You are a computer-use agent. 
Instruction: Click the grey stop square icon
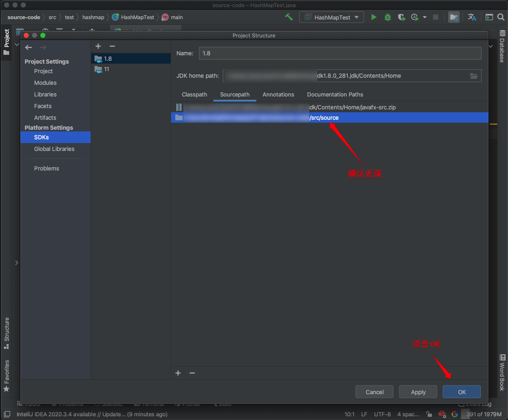pyautogui.click(x=436, y=17)
